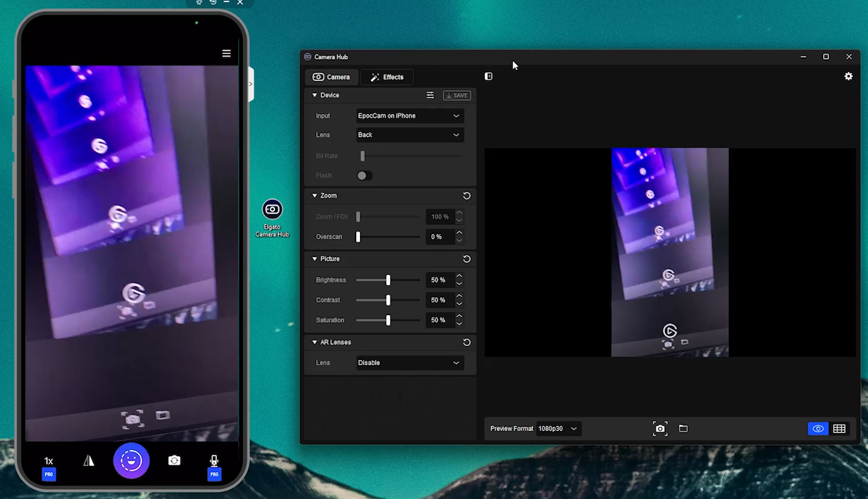The width and height of the screenshot is (868, 499).
Task: Click the grid overlay icon in preview bar
Action: (839, 428)
